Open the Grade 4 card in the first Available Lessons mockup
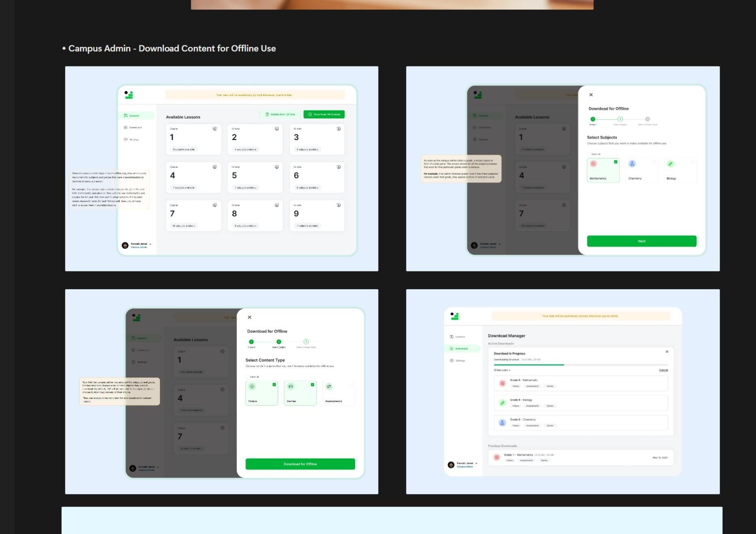756x534 pixels. coord(193,178)
